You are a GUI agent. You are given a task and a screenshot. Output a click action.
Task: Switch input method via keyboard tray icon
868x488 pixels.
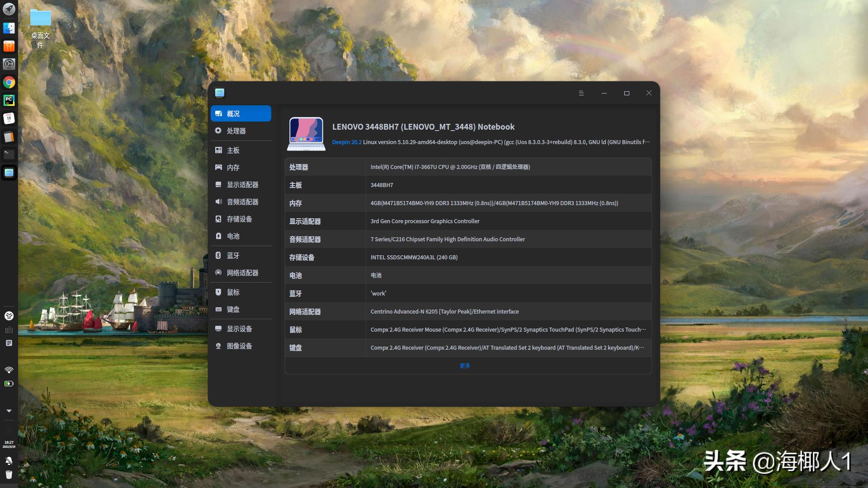pos(9,330)
